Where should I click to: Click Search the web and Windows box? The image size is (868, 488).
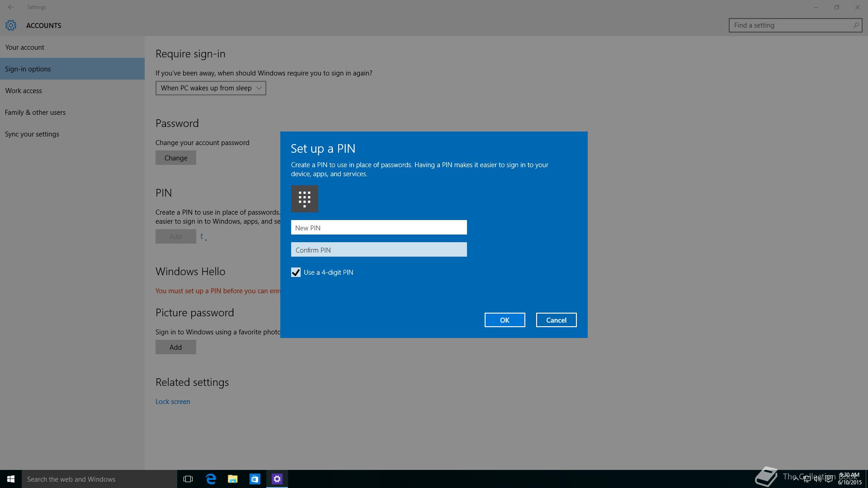(x=99, y=479)
